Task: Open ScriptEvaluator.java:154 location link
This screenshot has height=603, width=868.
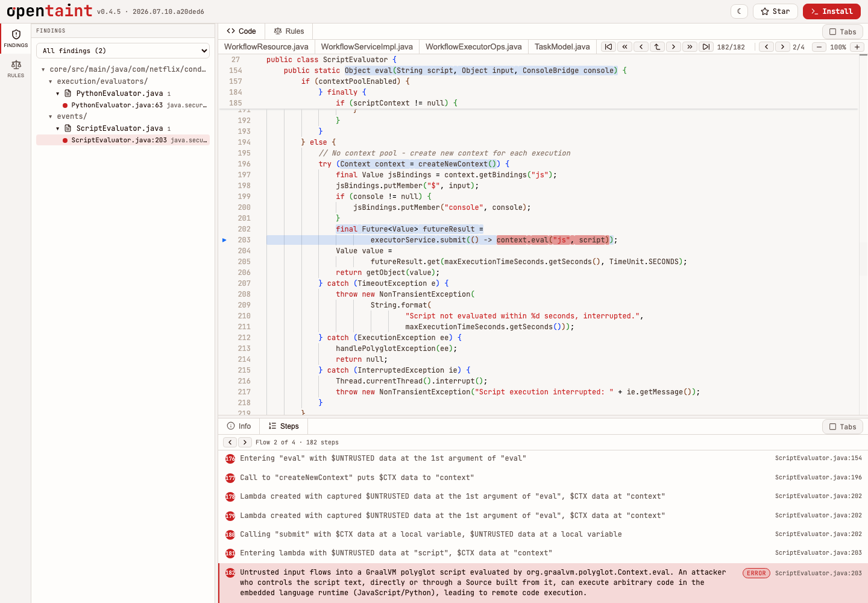Action: point(819,458)
